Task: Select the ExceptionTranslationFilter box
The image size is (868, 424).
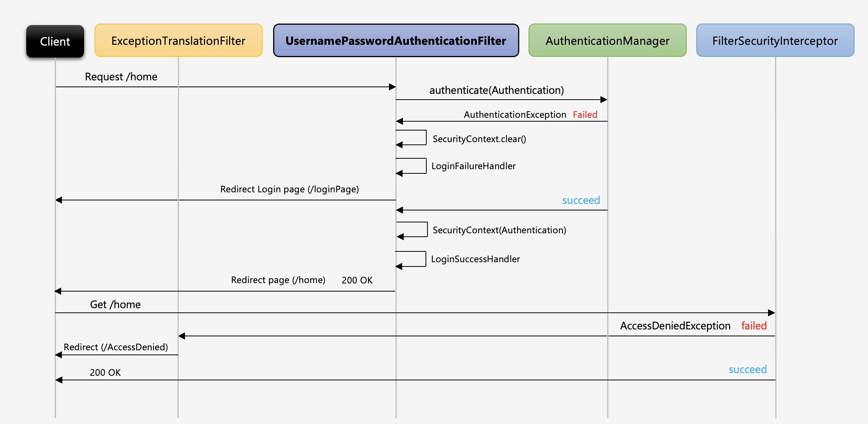Action: (x=178, y=41)
